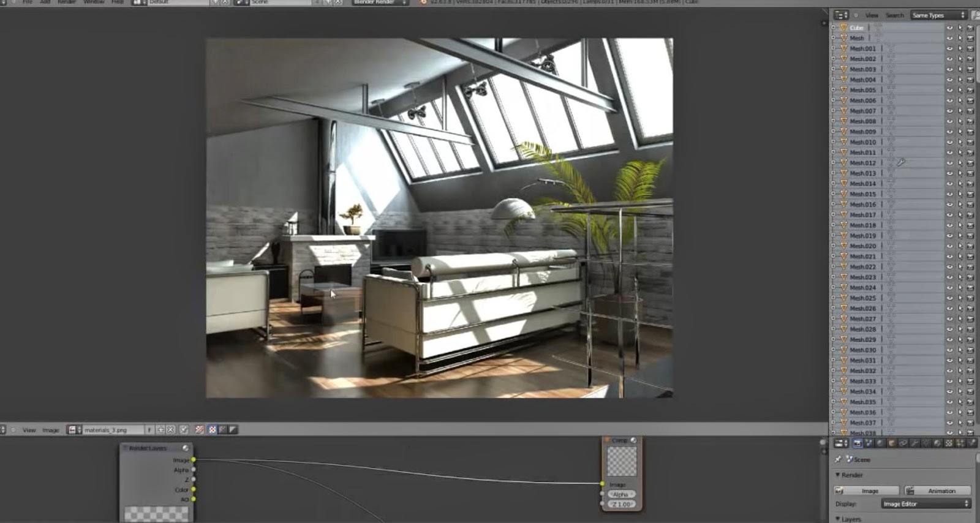Click the pin icon beside Scene

pyautogui.click(x=838, y=459)
